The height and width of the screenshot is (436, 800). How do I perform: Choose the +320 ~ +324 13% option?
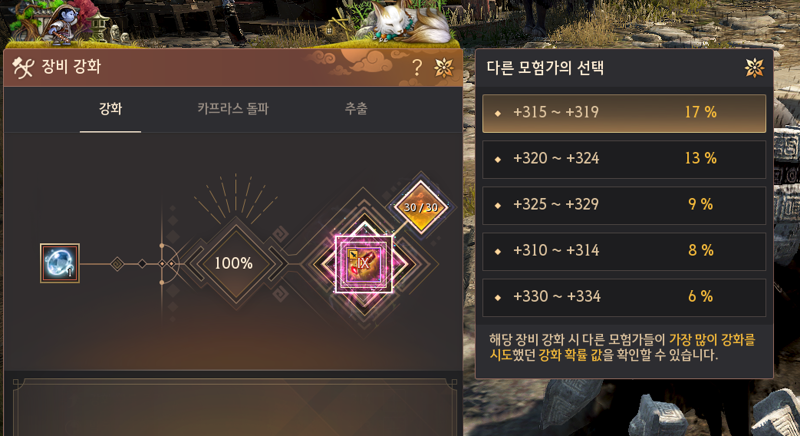624,159
